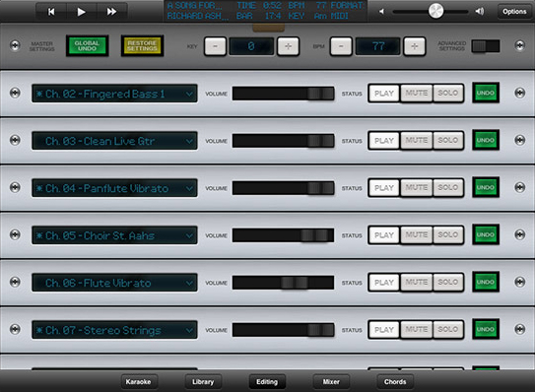Click the low volume speaker icon

(381, 12)
